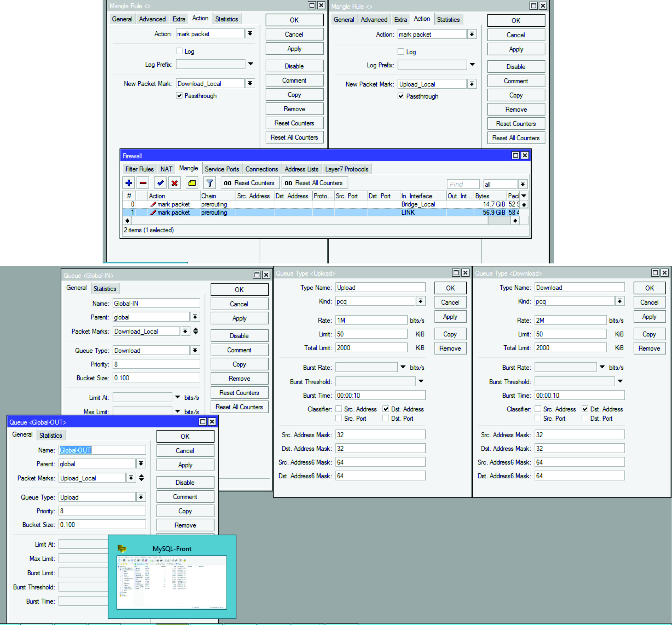Click the red X disable icon
Viewport: 672px width, 625px height.
[174, 183]
